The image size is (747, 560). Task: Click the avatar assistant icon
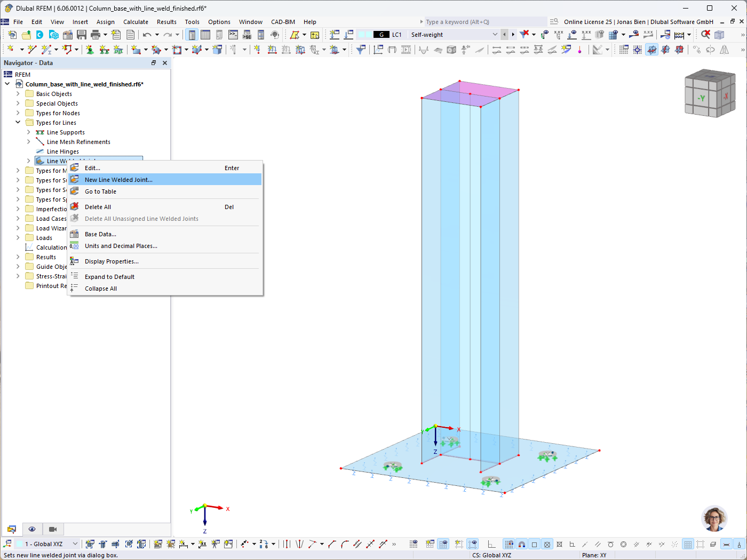point(714,518)
